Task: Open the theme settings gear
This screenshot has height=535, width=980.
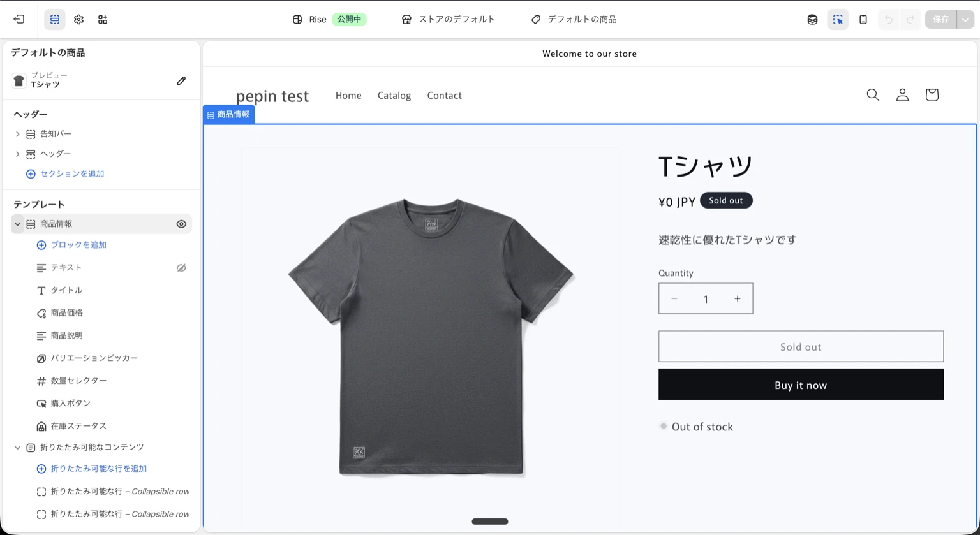Action: pyautogui.click(x=78, y=19)
